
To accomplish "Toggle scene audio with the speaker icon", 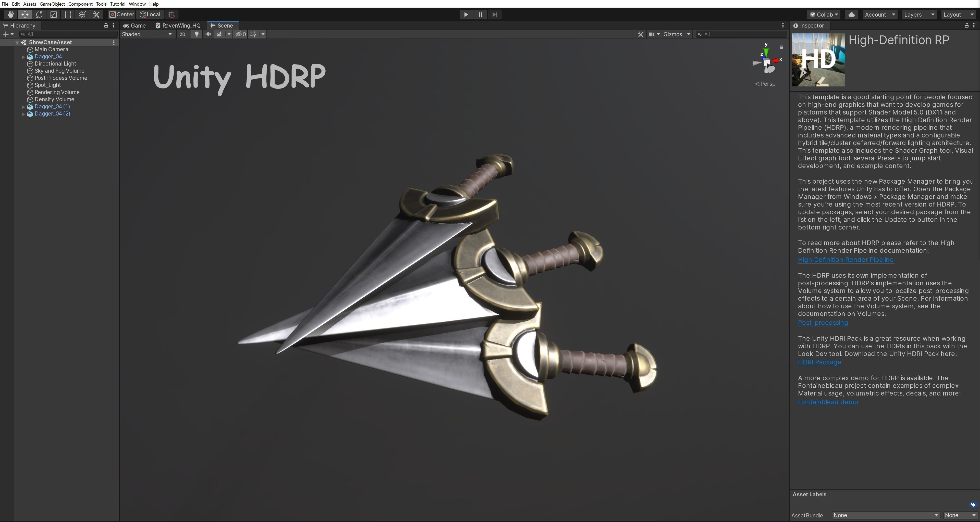I will (x=208, y=34).
